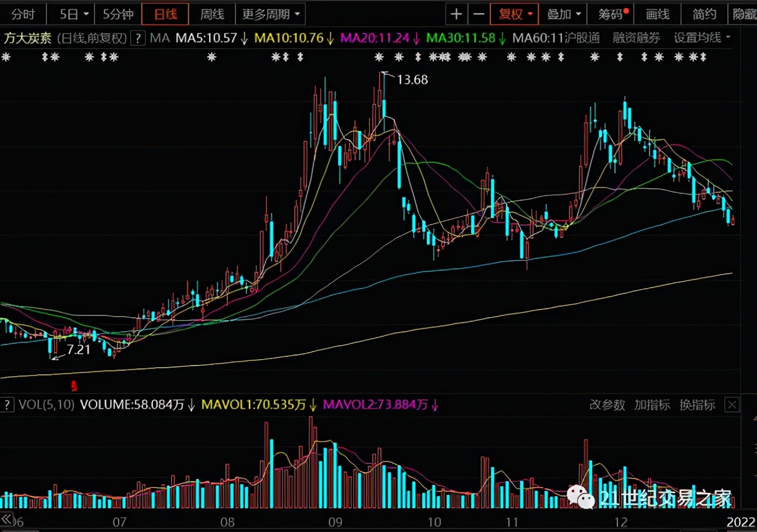This screenshot has width=757, height=532.
Task: Click the red info marker below 7.21
Action: [73, 385]
